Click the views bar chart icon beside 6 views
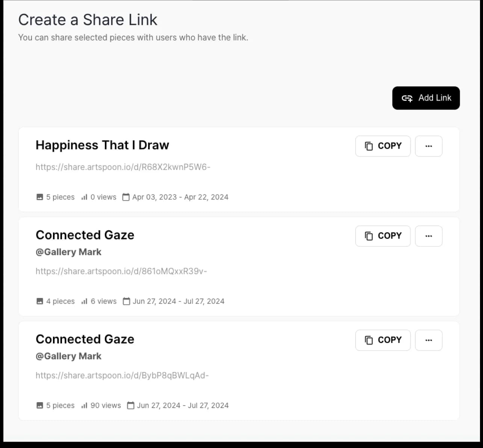 click(x=84, y=301)
